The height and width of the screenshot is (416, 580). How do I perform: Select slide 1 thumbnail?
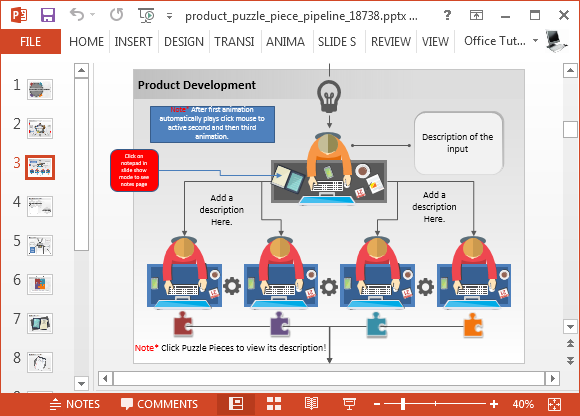coord(40,89)
